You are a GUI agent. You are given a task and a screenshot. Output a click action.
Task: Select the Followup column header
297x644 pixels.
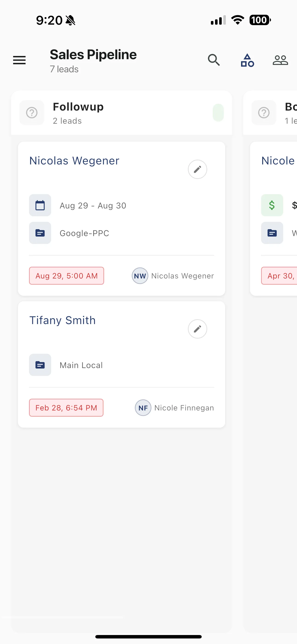pos(78,107)
